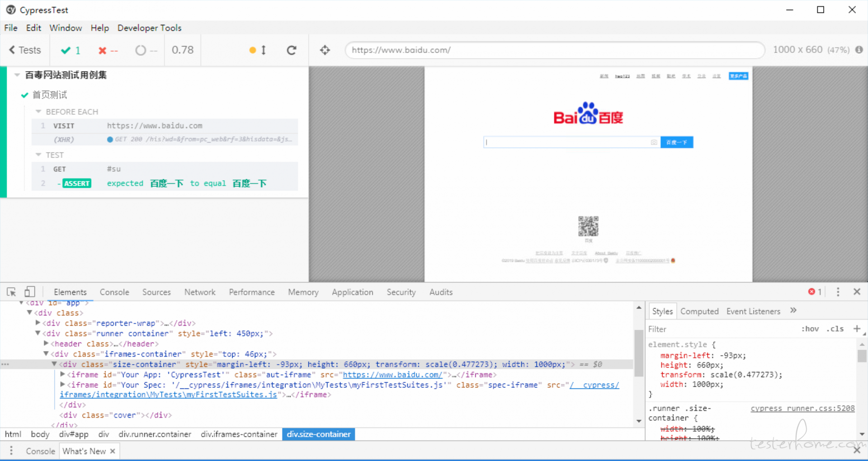Switch to the Audits tab
868x461 pixels.
(441, 292)
